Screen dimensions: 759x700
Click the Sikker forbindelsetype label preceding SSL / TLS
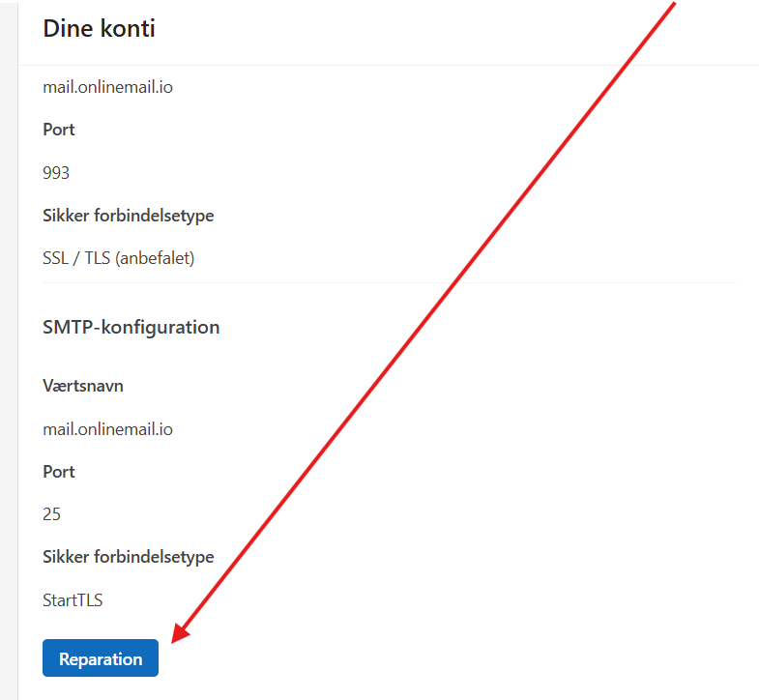[x=129, y=216]
